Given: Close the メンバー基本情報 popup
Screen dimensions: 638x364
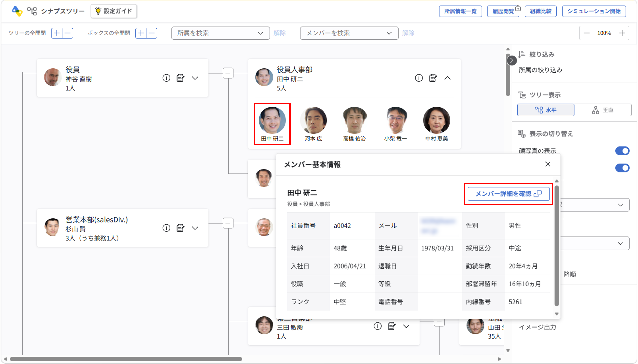Looking at the screenshot, I should tap(548, 164).
